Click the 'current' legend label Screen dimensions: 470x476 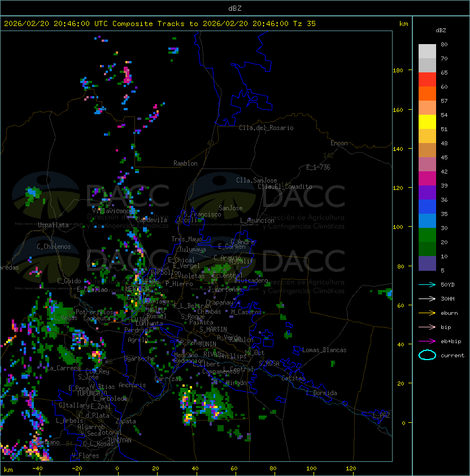pyautogui.click(x=452, y=356)
